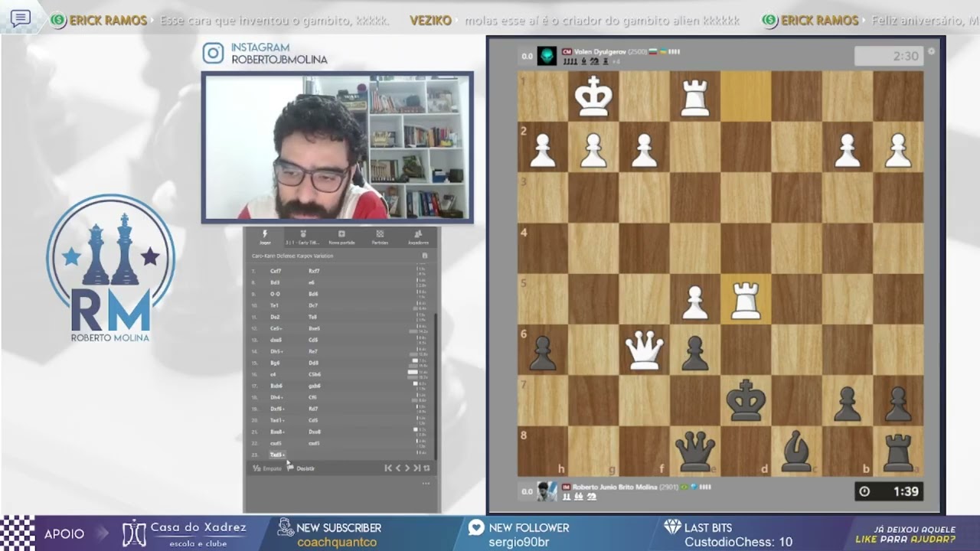Step forward one move
This screenshot has height=551, width=980.
pos(407,468)
